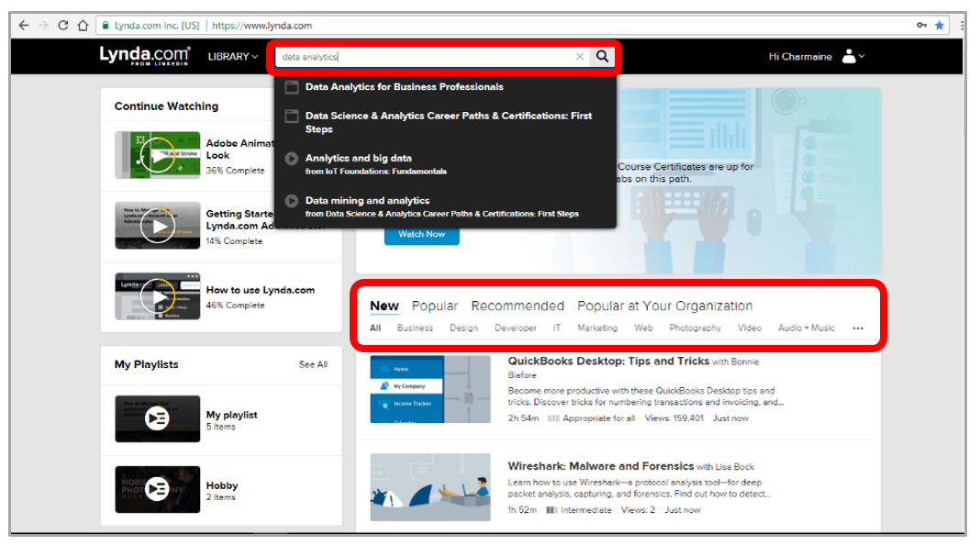Click the browser address bar URL
This screenshot has width=980, height=545.
[x=262, y=26]
